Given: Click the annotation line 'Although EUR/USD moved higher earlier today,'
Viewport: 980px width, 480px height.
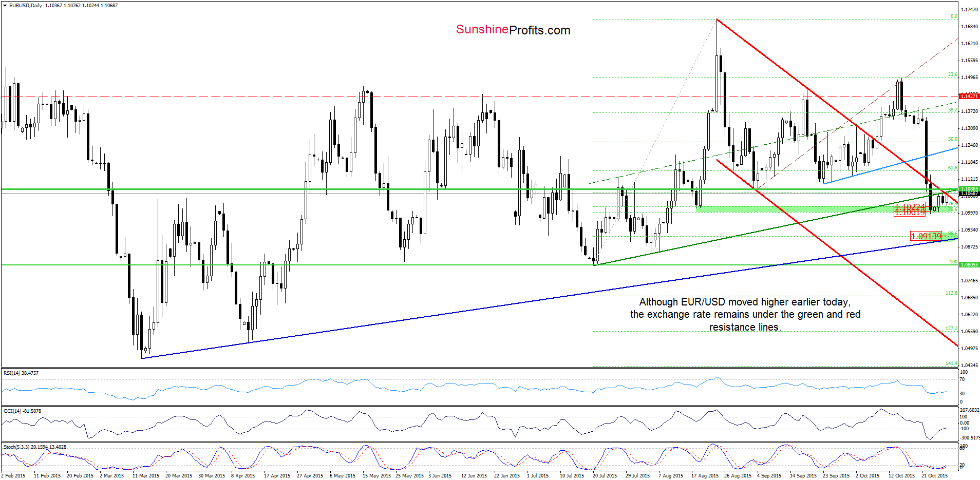Looking at the screenshot, I should [745, 302].
